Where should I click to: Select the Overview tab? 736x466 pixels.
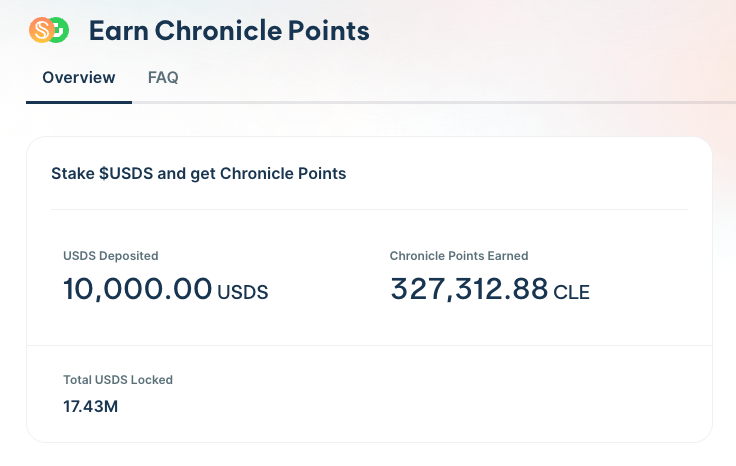click(79, 77)
